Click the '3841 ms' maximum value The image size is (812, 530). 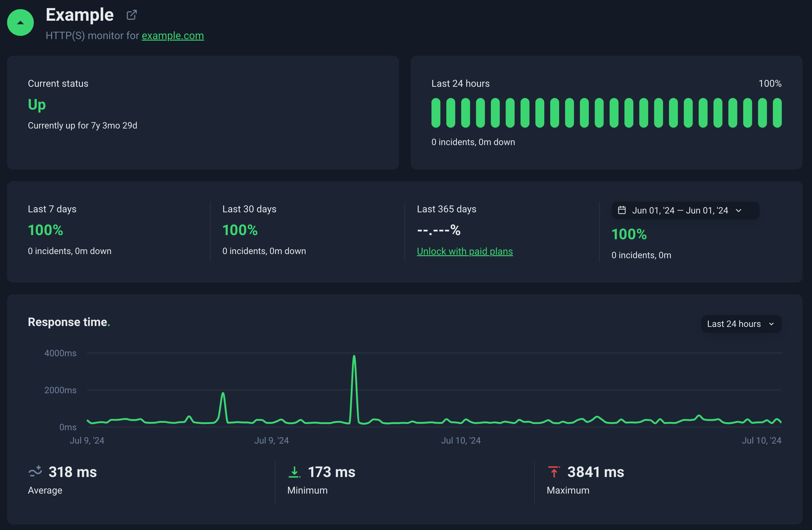point(596,472)
